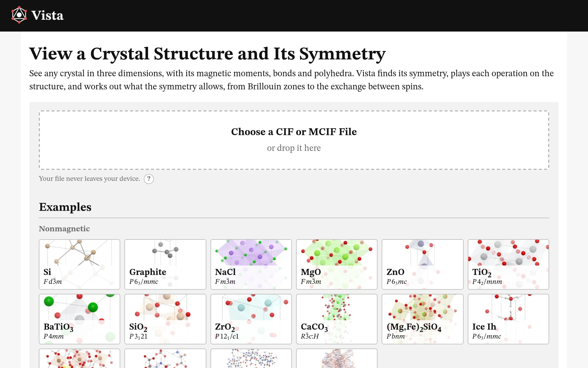
Task: Open the CaCO3 example card
Action: 337,319
